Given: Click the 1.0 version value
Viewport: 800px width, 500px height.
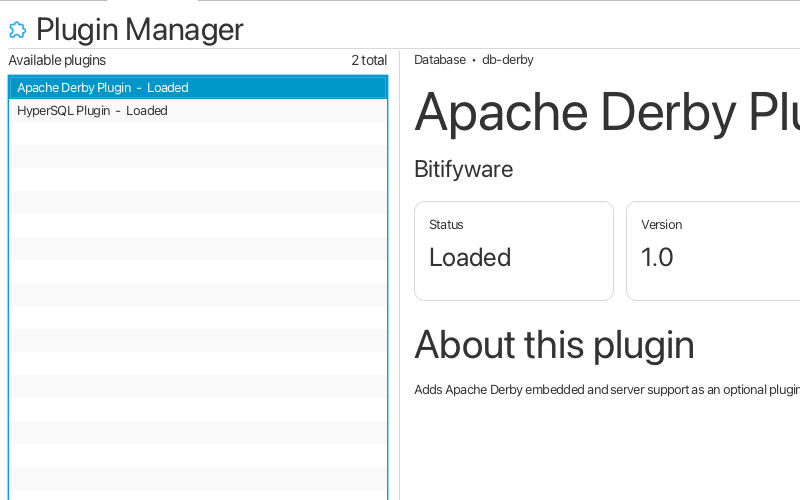Looking at the screenshot, I should (x=657, y=258).
